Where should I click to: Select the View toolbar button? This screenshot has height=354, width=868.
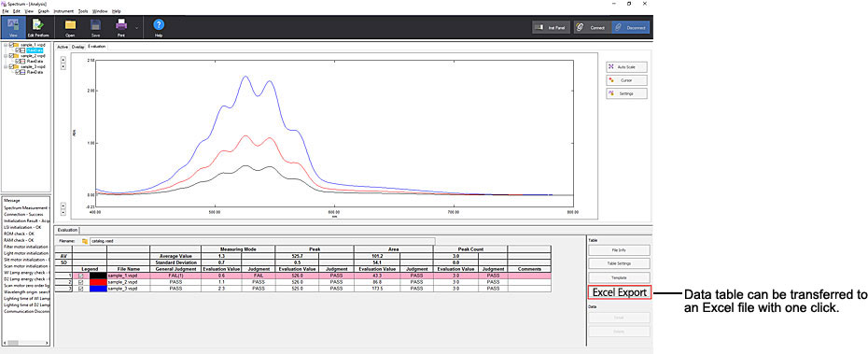14,27
